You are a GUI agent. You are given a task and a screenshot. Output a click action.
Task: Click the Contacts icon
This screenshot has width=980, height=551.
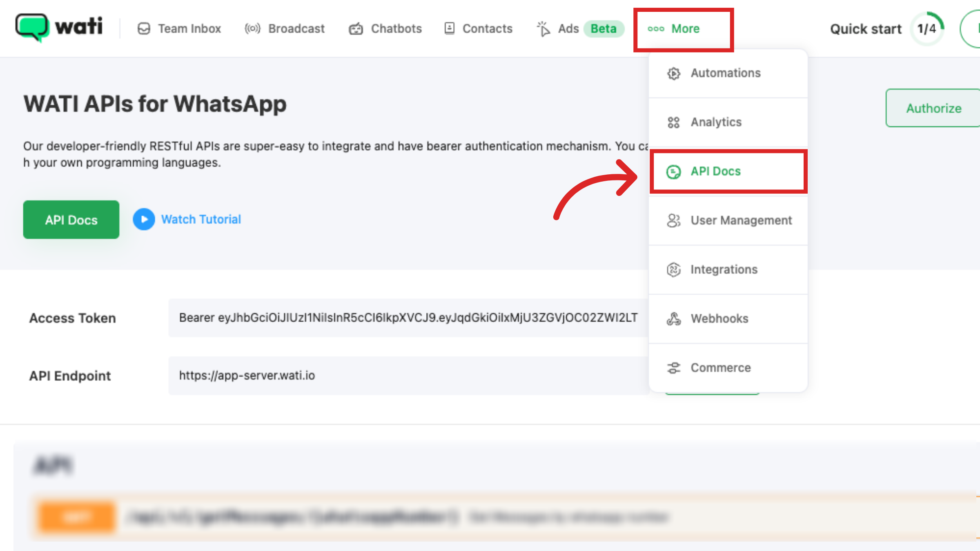(449, 28)
